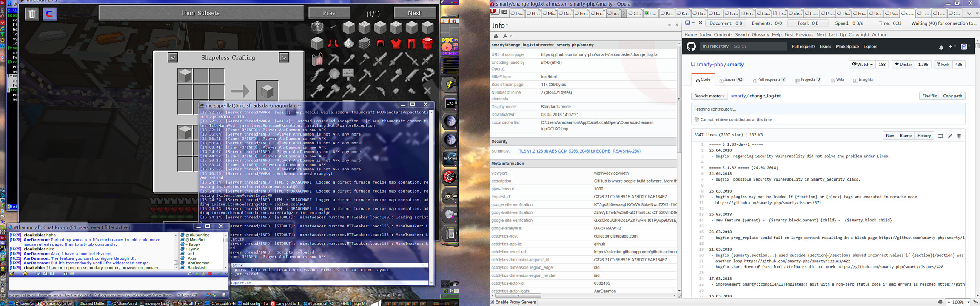Switch to the Insights tab
The width and height of the screenshot is (980, 306).
point(863,79)
